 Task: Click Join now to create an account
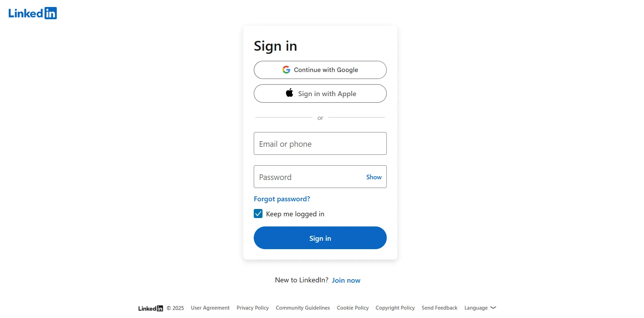(346, 280)
